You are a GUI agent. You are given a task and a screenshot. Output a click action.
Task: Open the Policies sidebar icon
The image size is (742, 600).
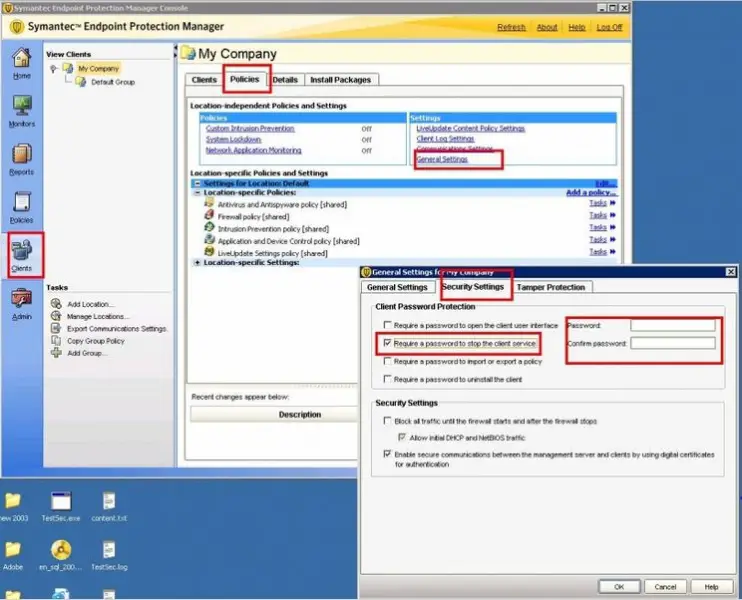pos(22,202)
